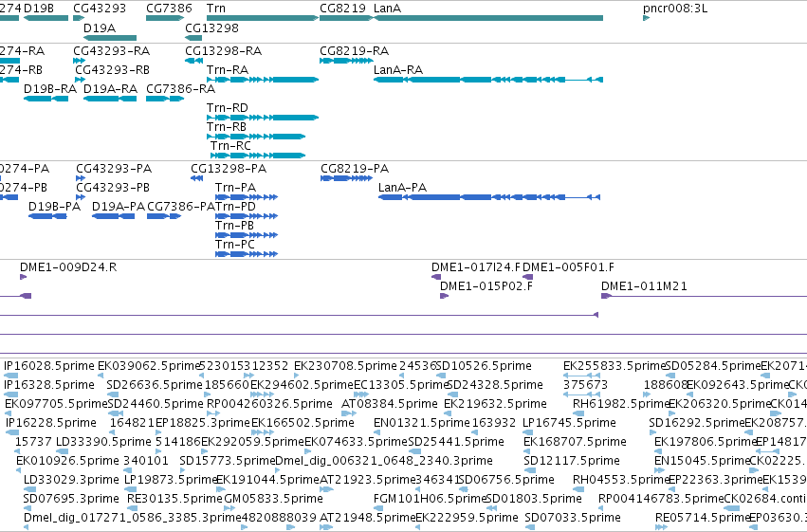This screenshot has width=807, height=532.
Task: Select the GM05833.5prime EST label
Action: [x=273, y=500]
